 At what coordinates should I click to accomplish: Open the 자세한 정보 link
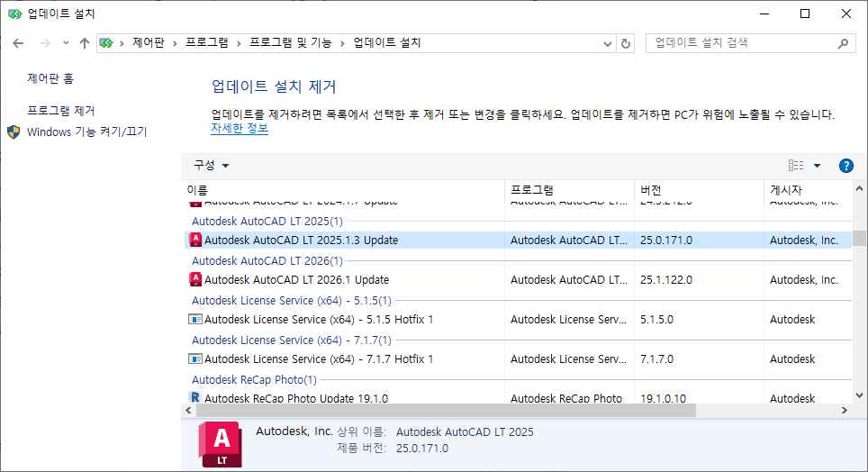tap(239, 129)
